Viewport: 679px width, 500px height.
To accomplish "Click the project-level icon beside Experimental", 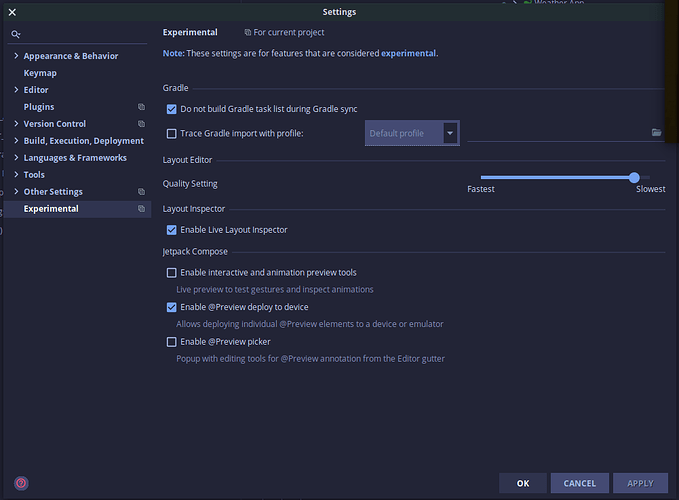I will pyautogui.click(x=141, y=209).
